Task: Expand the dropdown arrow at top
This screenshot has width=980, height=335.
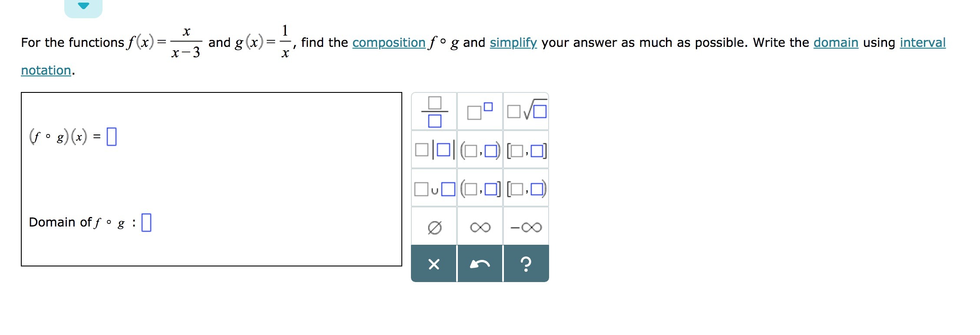Action: [83, 6]
